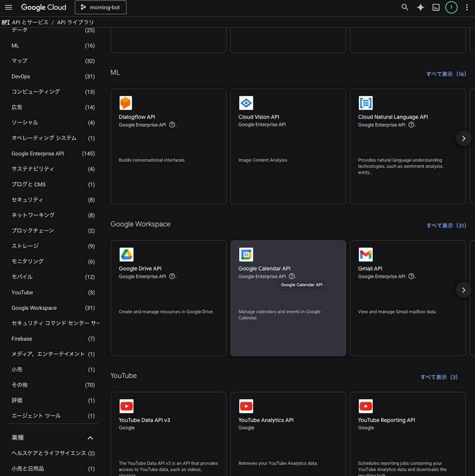Click the YouTube Data API v3 icon
Viewport: 475px width, 476px height.
tap(126, 406)
